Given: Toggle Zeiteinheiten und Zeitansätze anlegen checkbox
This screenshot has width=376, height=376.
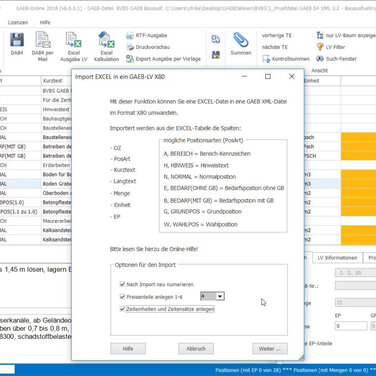Looking at the screenshot, I should [x=122, y=309].
